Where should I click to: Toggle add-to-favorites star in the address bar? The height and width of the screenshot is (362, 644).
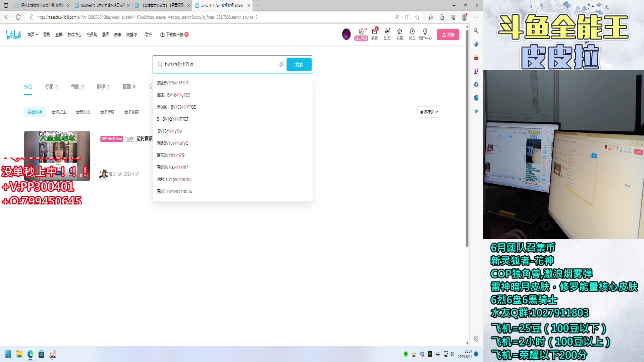[418, 17]
